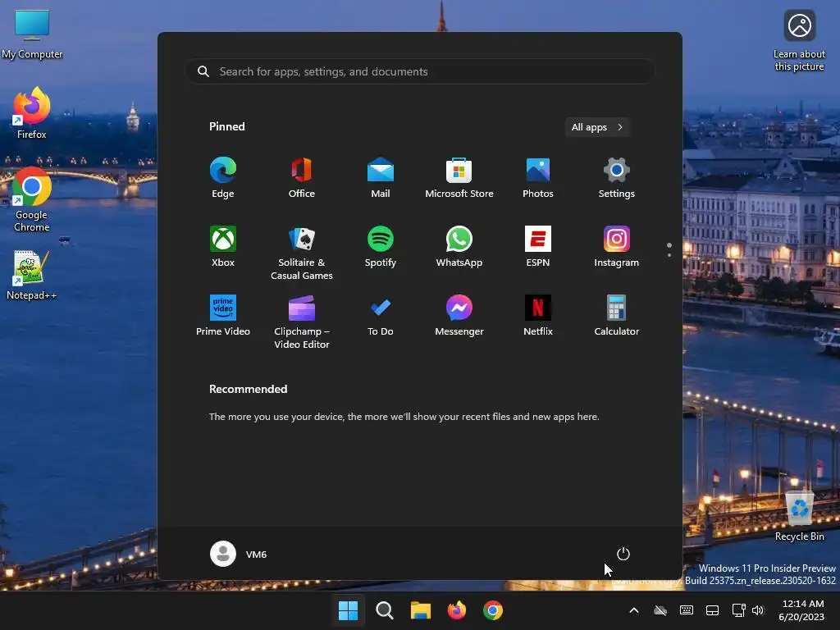This screenshot has width=840, height=630.
Task: Select Notepad++ desktop shortcut
Action: tap(32, 276)
